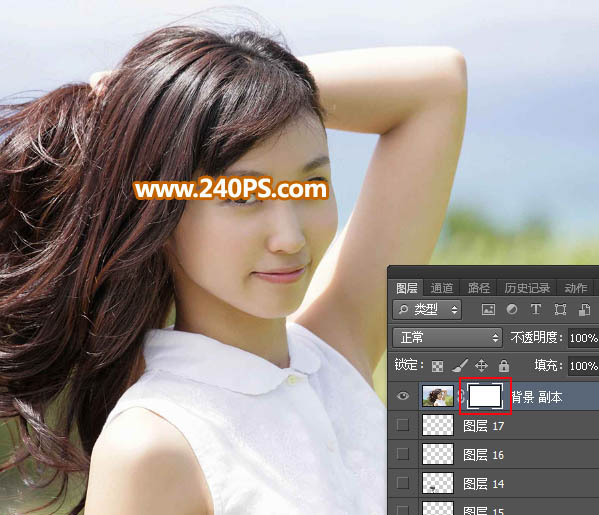This screenshot has height=515, width=599.
Task: Lock transparent pixels checkerboard icon
Action: click(x=437, y=366)
